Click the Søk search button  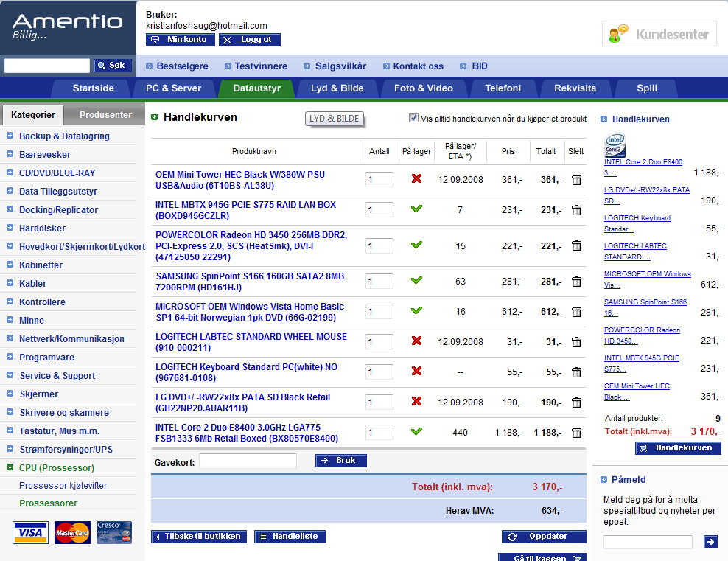click(113, 66)
